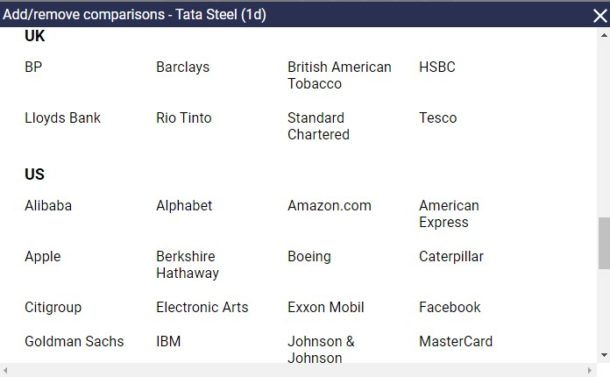The width and height of the screenshot is (610, 377).
Task: Add BP as a comparison
Action: pos(33,67)
